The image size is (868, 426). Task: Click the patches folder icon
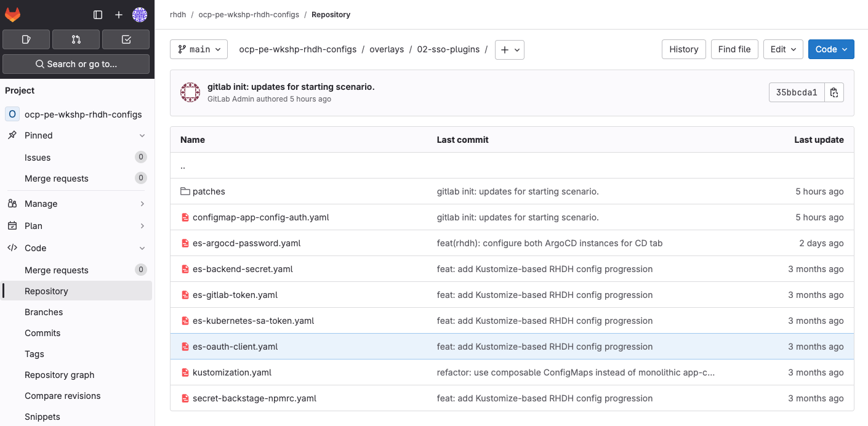185,191
